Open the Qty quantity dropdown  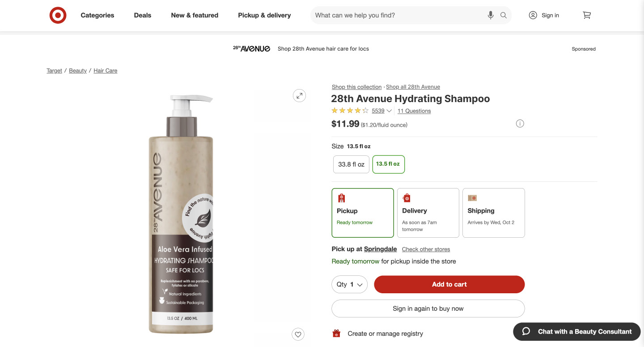tap(349, 284)
